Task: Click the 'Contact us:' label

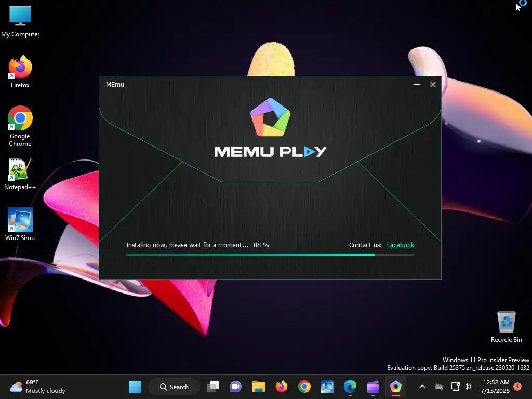Action: click(x=365, y=245)
